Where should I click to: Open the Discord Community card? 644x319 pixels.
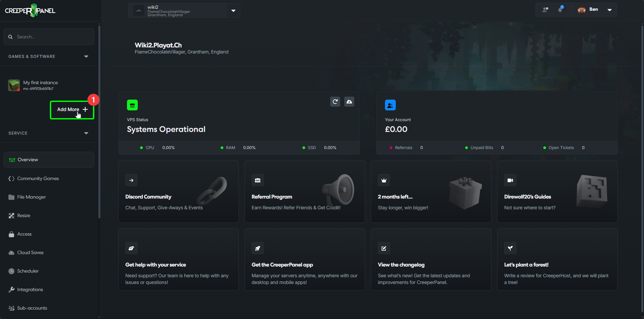[x=179, y=191]
